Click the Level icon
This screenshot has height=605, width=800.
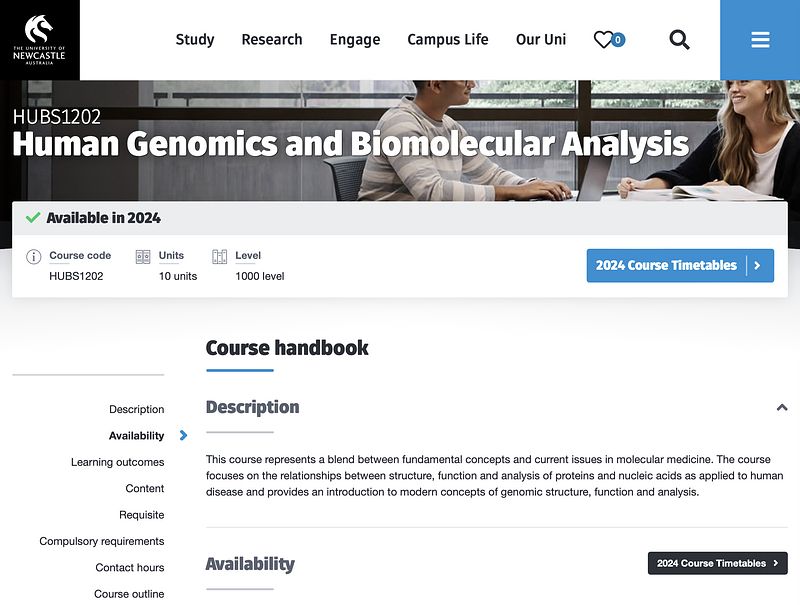[219, 257]
